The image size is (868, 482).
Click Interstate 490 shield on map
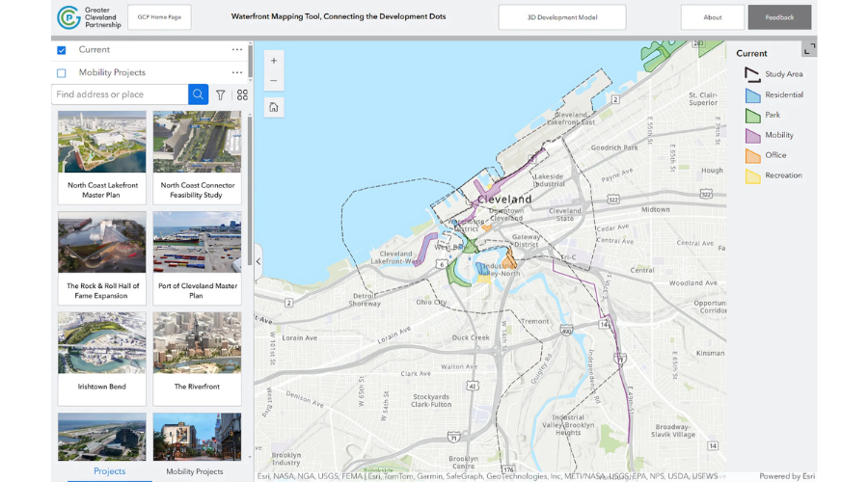(566, 331)
